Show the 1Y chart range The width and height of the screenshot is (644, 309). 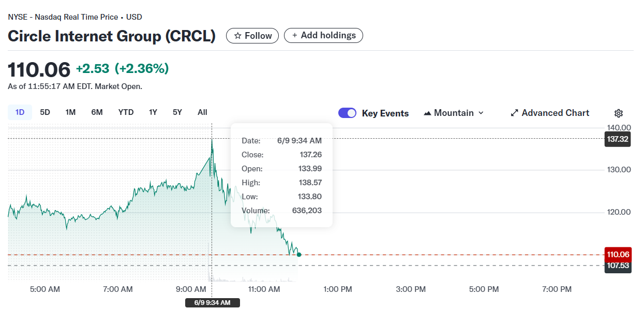tap(153, 112)
